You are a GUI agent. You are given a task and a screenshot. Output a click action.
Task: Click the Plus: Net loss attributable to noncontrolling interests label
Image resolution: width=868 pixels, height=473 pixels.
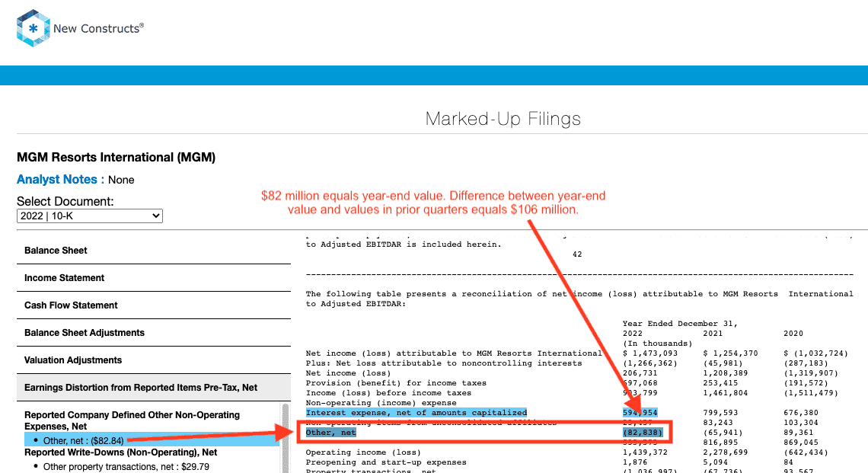[444, 363]
